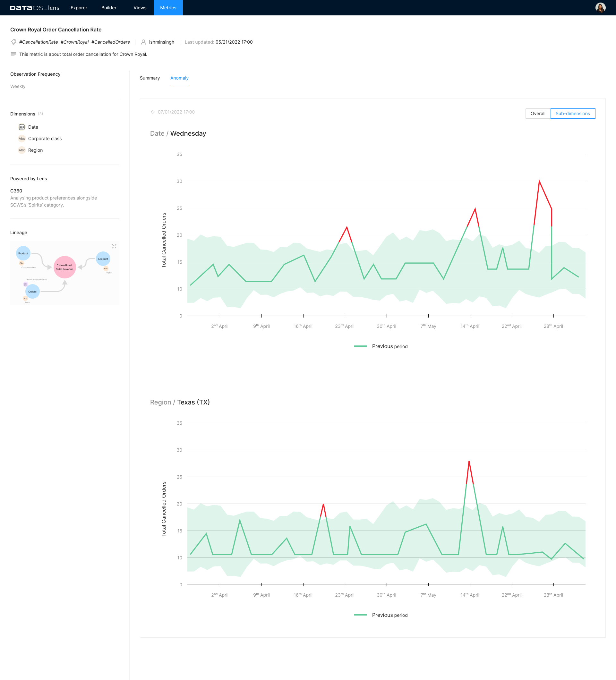The image size is (616, 680).
Task: Click the C360 lens name
Action: pyautogui.click(x=16, y=191)
